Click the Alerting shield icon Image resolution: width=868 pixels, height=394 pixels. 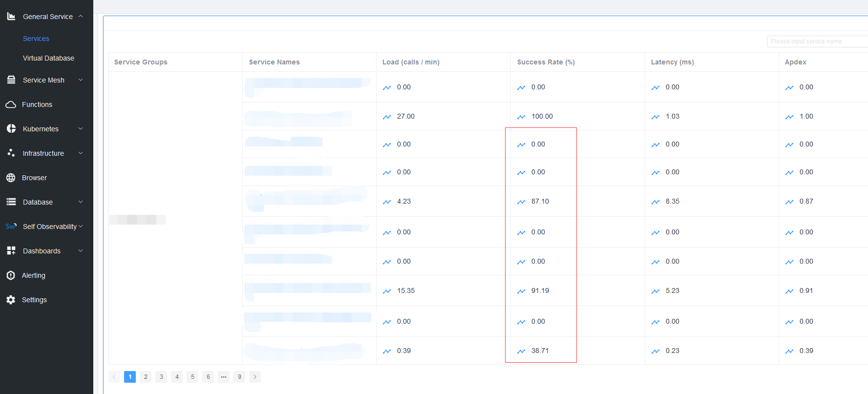[11, 275]
